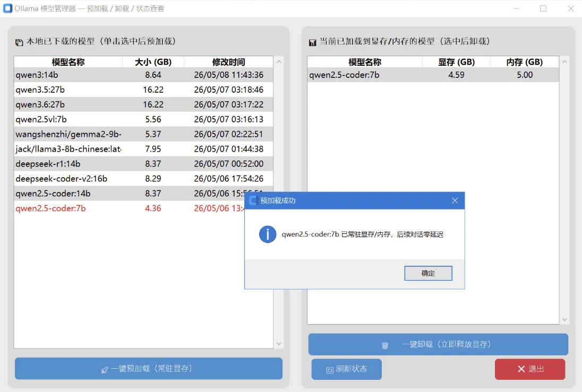Click the red 4.36 size cell

pos(153,208)
